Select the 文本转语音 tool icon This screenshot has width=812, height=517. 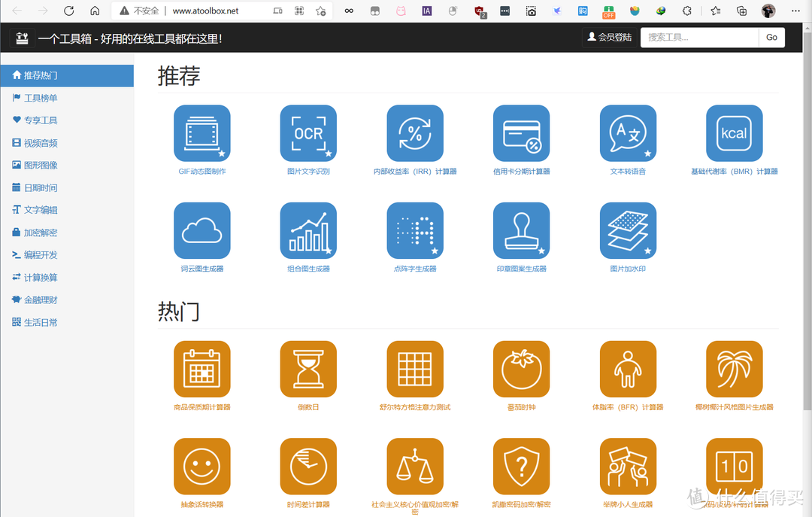click(x=628, y=133)
